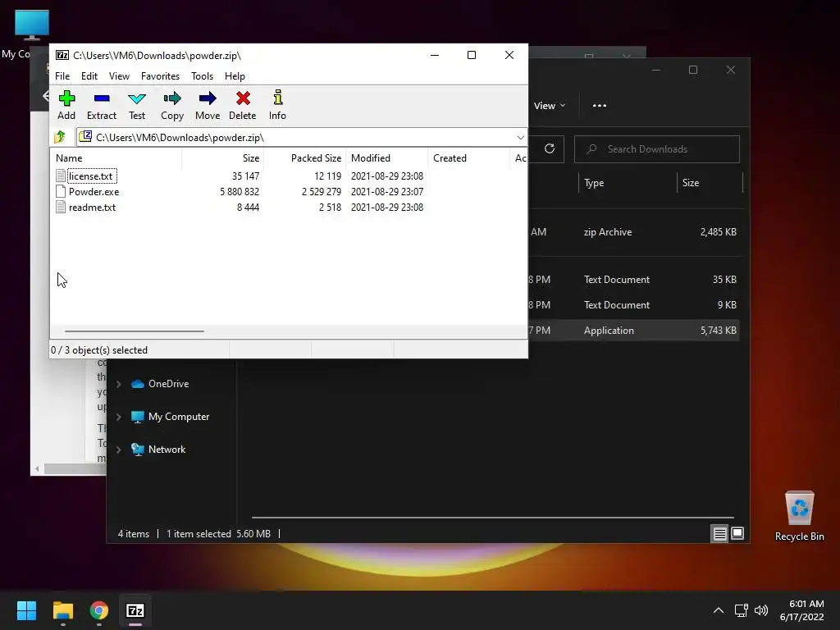Screen dimensions: 840x630
Task: Switch Explorer to large thumbnails view
Action: pyautogui.click(x=737, y=533)
